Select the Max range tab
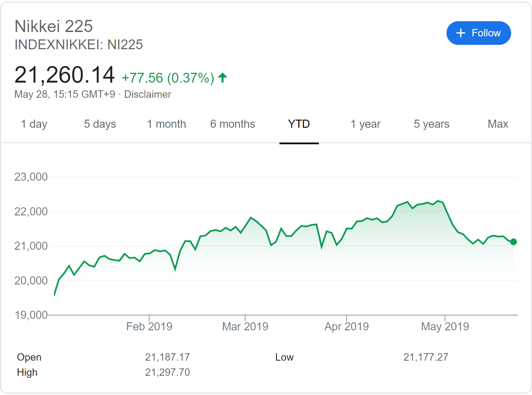This screenshot has height=395, width=532. point(498,124)
